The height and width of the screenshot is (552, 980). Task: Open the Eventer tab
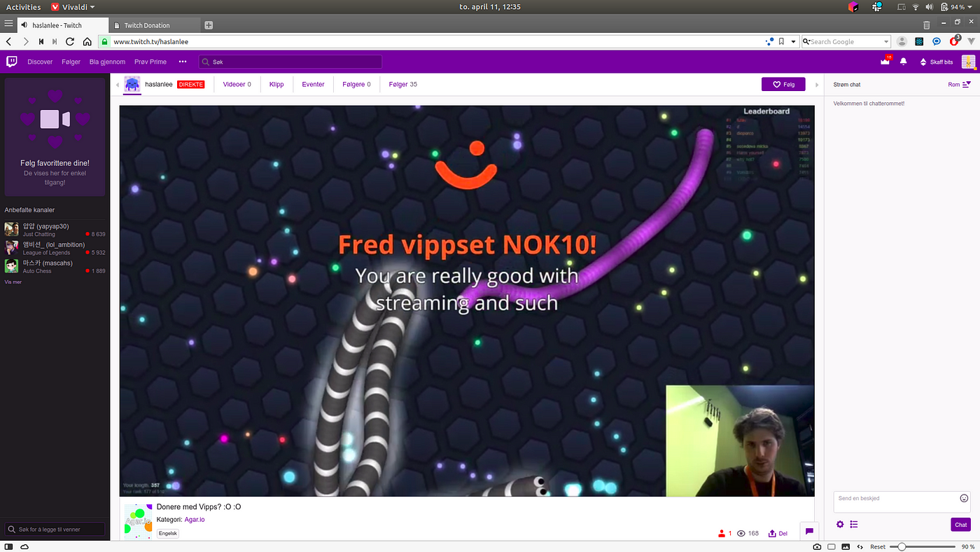313,84
